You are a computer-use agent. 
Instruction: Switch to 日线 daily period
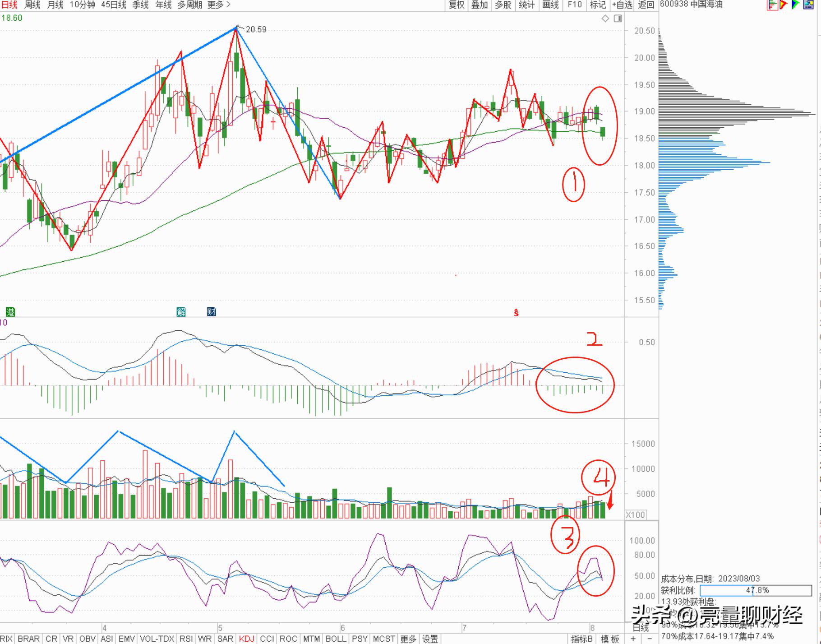(x=9, y=5)
